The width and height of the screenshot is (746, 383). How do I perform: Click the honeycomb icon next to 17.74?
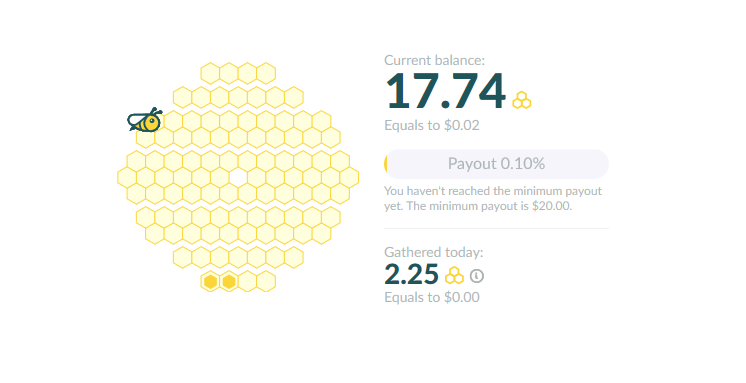point(522,100)
